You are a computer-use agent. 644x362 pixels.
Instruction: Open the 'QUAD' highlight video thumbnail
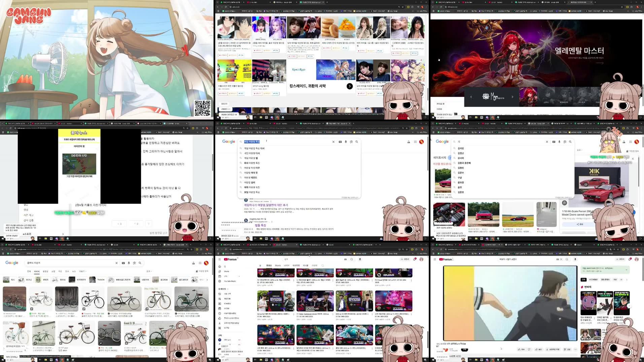click(x=393, y=273)
